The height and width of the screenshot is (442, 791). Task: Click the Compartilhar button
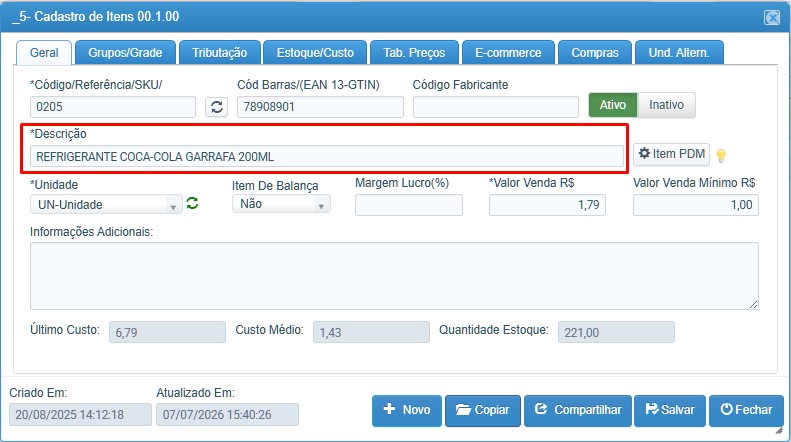pos(578,410)
